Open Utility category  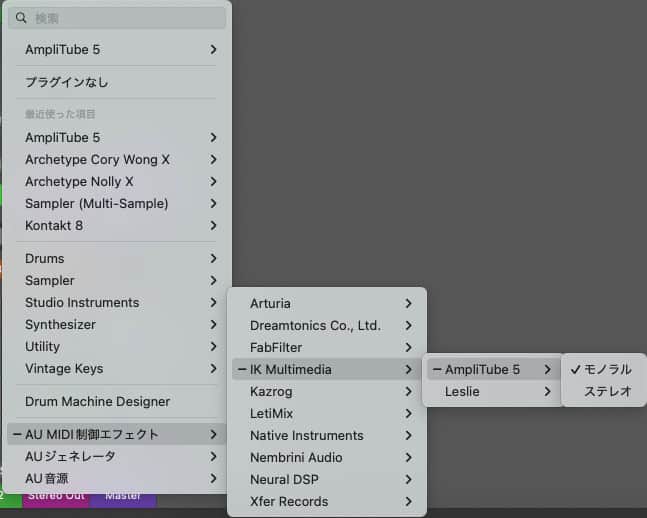117,346
